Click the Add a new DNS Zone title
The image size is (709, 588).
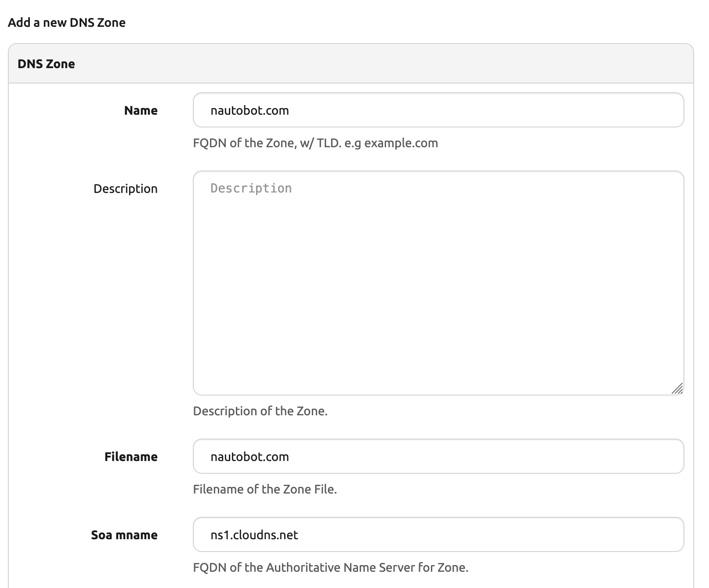pos(67,22)
